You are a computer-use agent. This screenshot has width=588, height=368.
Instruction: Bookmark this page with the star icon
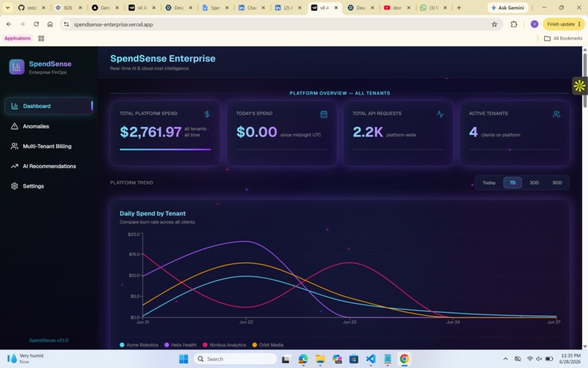point(494,24)
